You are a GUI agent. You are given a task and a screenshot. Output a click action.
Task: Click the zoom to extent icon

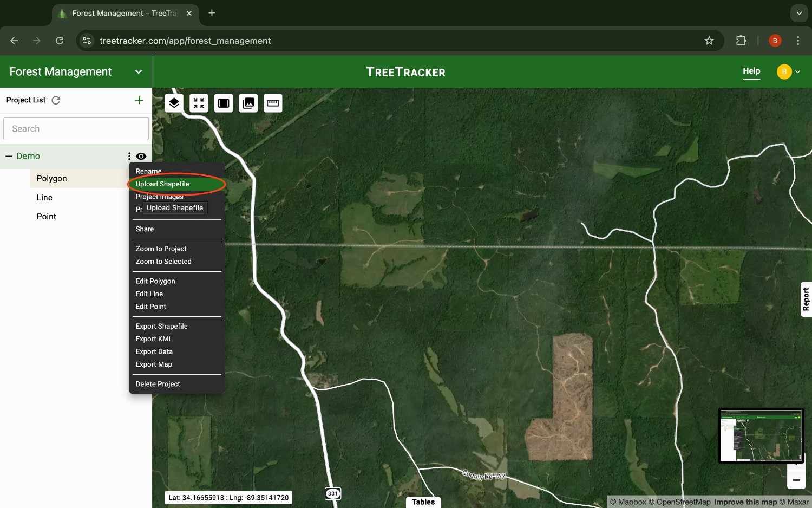click(x=198, y=102)
